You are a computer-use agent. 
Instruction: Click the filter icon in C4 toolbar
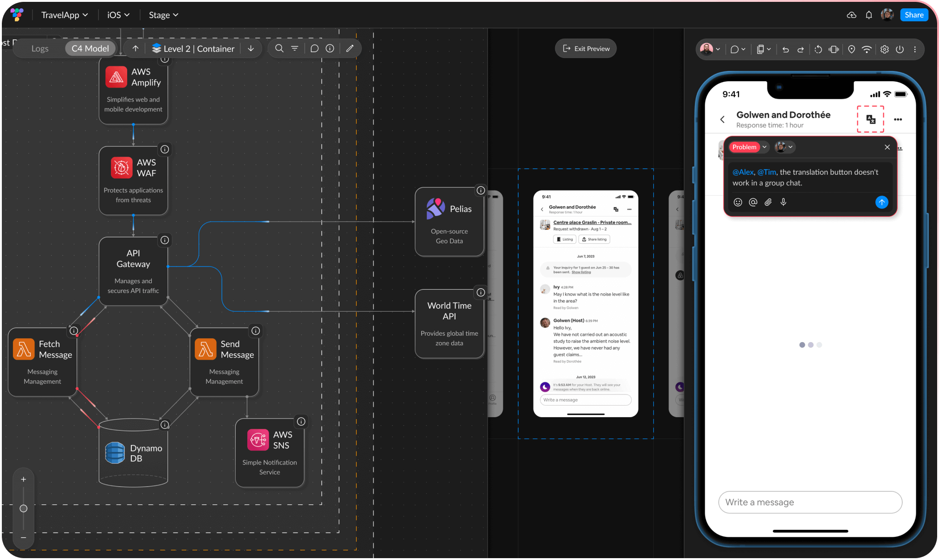click(x=295, y=49)
